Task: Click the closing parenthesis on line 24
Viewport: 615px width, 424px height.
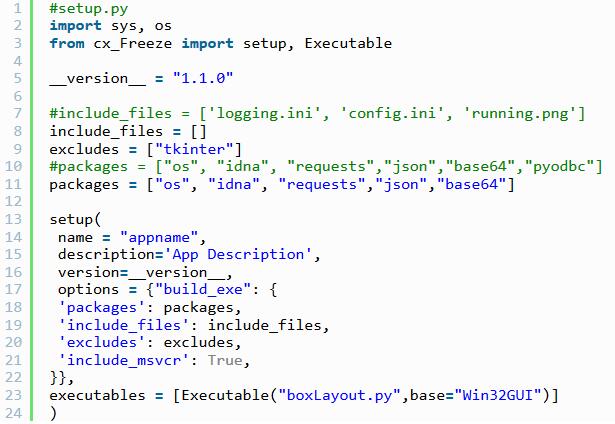Action: 53,413
